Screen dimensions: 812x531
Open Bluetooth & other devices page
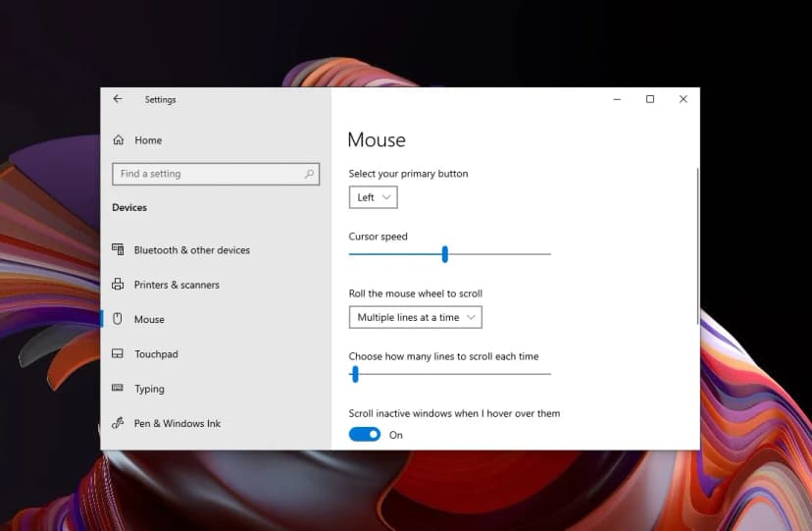191,250
